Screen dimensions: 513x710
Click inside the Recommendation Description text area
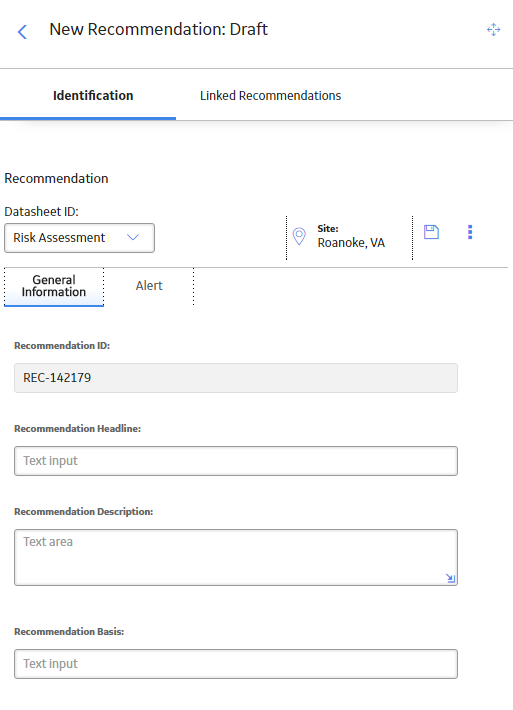tap(236, 557)
